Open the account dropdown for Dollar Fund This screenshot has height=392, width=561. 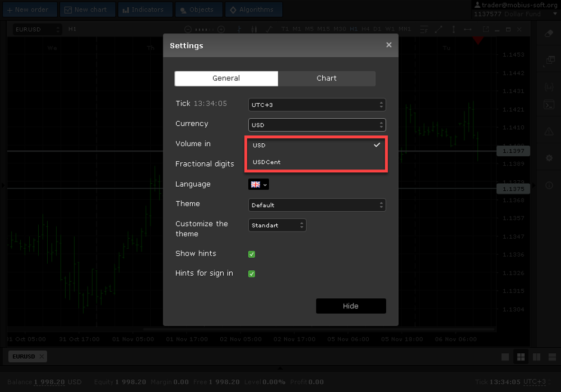(x=555, y=14)
